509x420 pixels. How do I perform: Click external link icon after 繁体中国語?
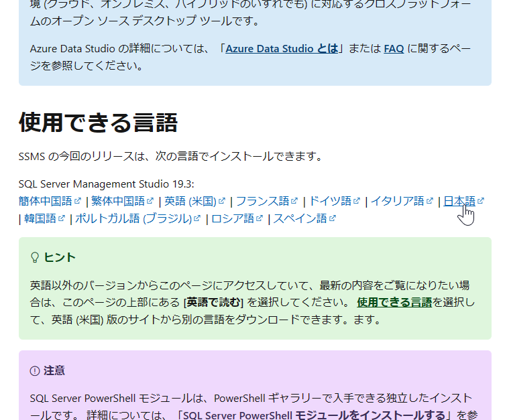coord(150,201)
